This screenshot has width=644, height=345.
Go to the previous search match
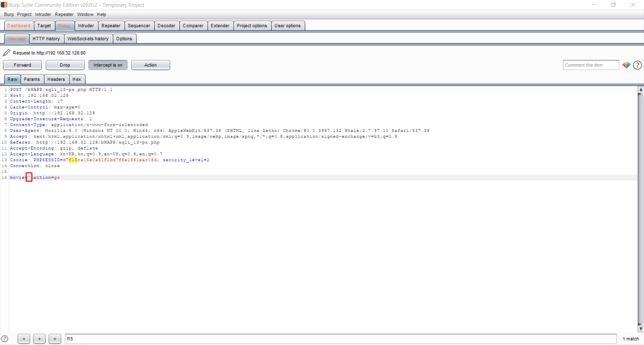click(x=24, y=339)
